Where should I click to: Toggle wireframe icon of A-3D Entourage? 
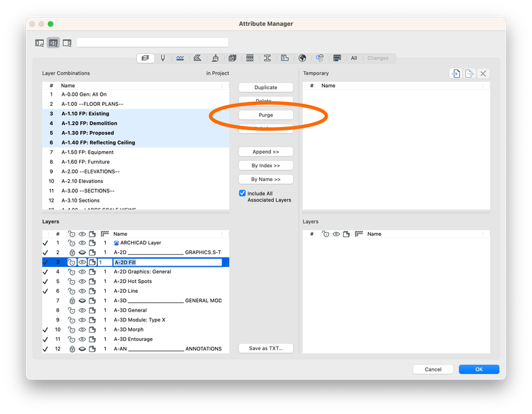point(93,339)
